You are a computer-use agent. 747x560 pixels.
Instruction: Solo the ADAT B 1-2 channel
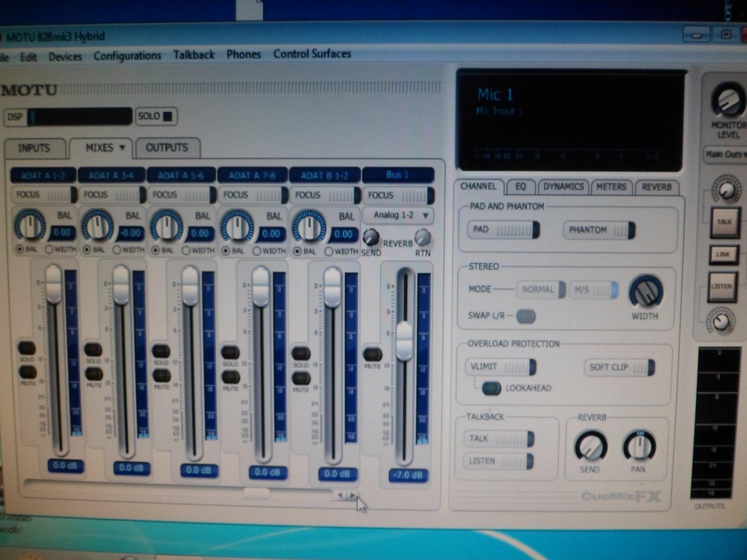[301, 354]
